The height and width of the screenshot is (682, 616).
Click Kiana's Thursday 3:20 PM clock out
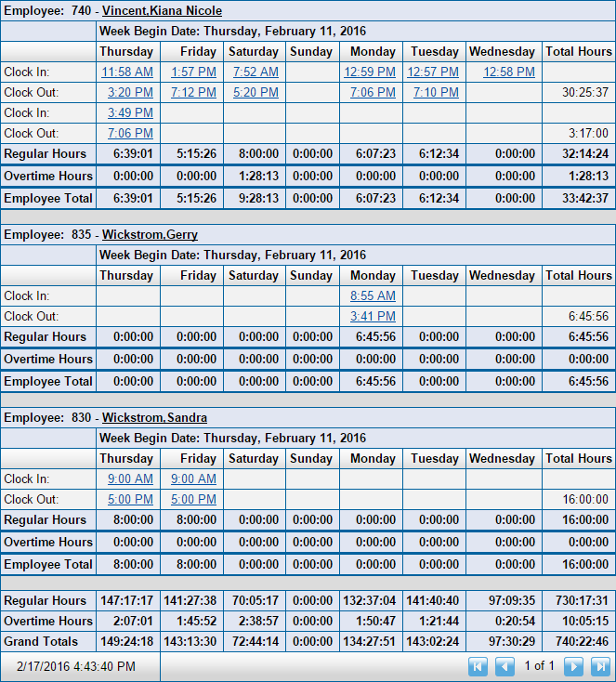(x=130, y=93)
